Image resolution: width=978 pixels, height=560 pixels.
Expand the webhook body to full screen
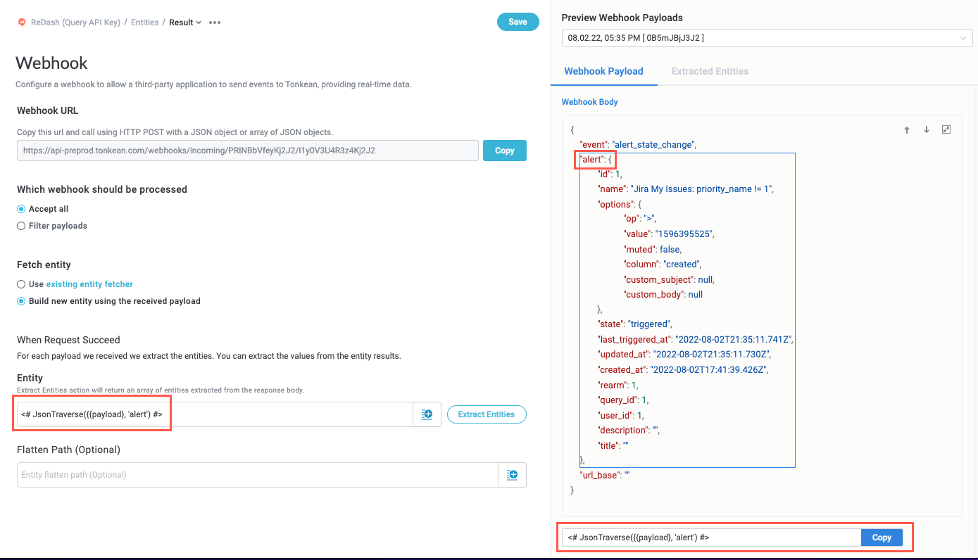click(946, 129)
